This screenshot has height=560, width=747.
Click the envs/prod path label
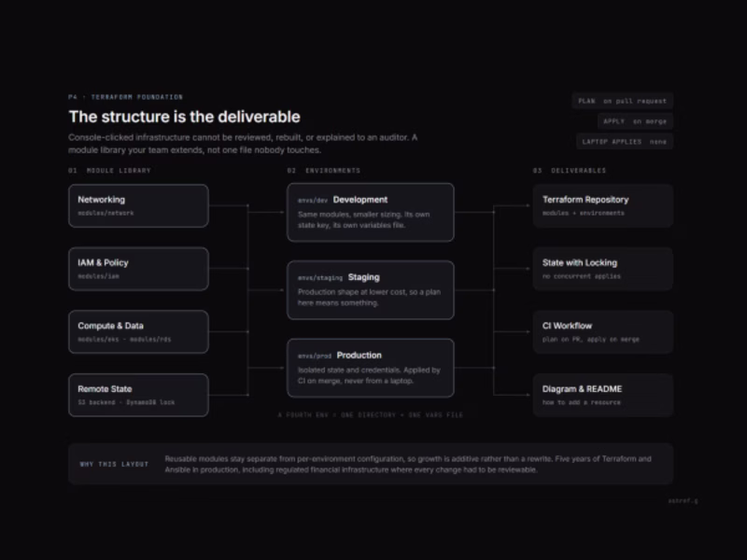click(x=315, y=356)
